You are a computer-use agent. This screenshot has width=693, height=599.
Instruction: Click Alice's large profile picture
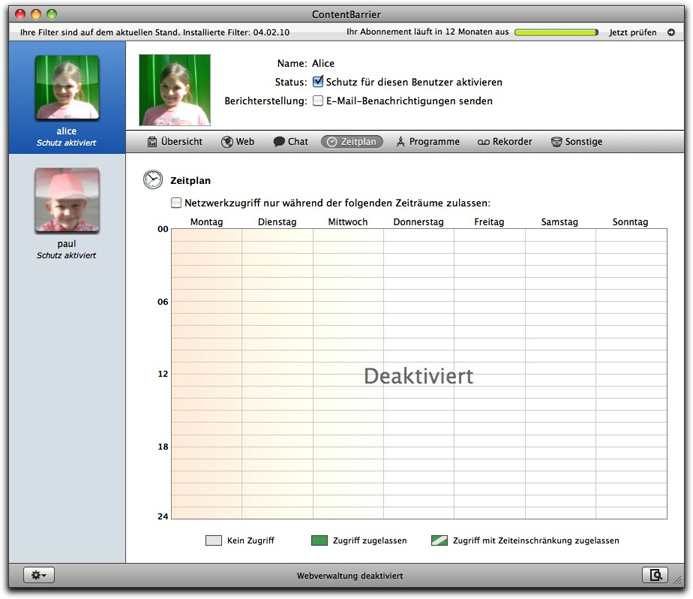click(x=175, y=90)
